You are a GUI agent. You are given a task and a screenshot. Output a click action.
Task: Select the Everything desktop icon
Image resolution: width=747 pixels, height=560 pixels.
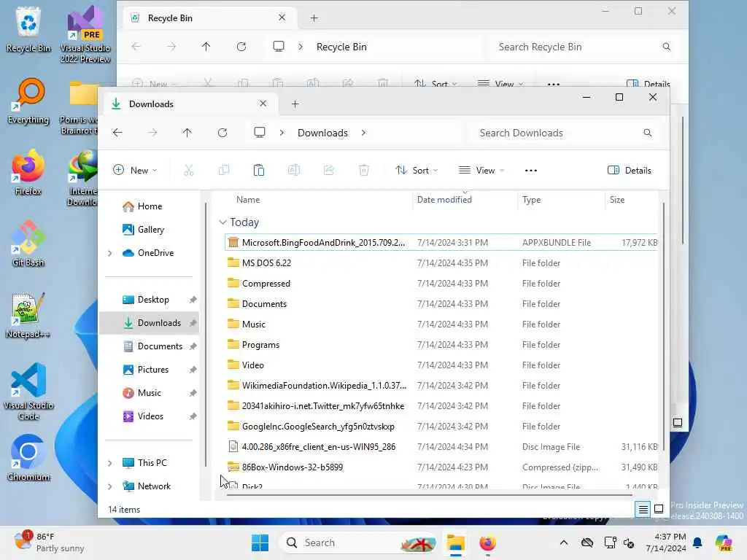tap(28, 102)
